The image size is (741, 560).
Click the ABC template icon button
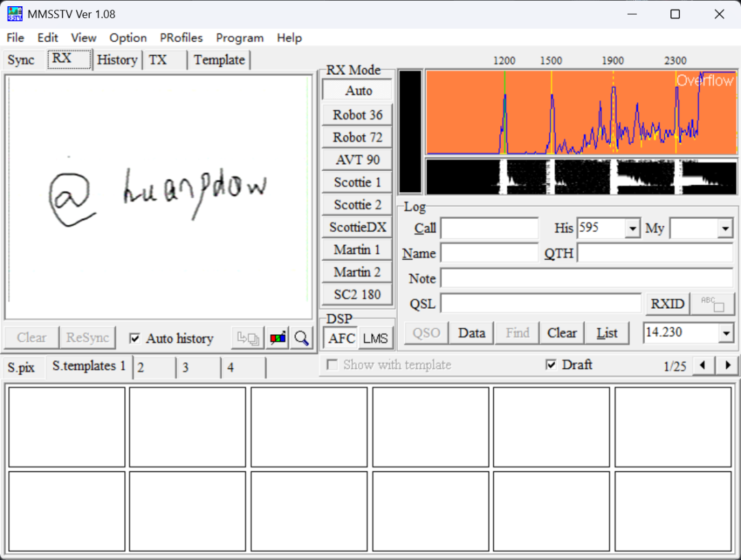pyautogui.click(x=712, y=303)
